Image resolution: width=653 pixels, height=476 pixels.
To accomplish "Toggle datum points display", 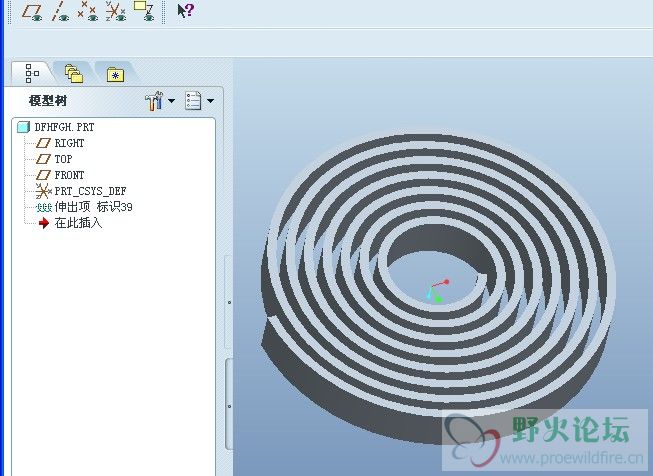I will (x=87, y=11).
